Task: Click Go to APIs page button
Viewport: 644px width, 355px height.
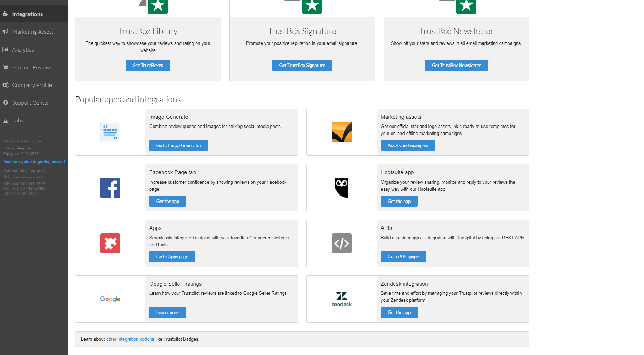Action: click(403, 257)
